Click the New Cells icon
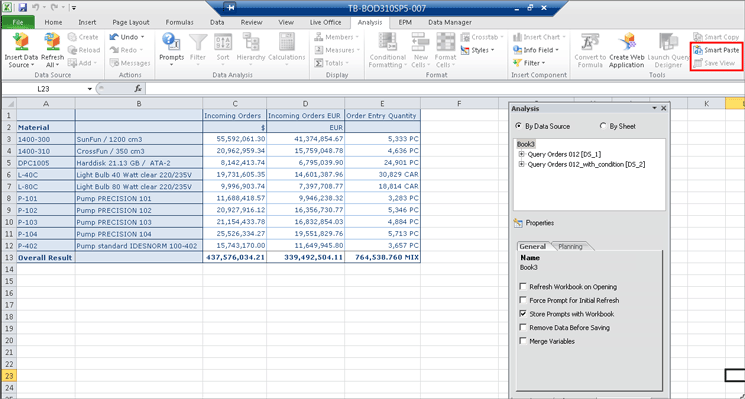Viewport: 745px width, 399px height. coord(420,42)
